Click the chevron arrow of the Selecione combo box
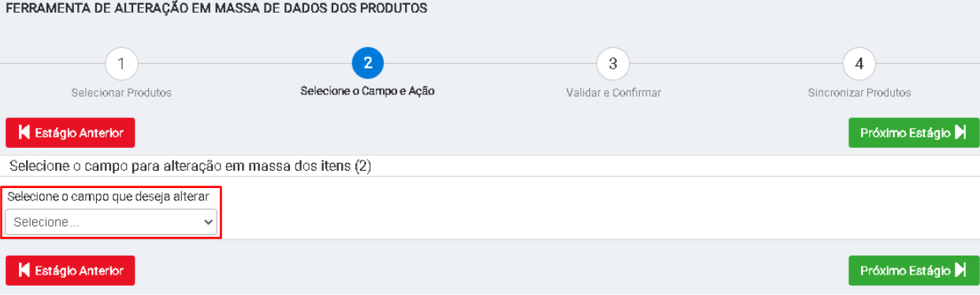This screenshot has width=980, height=295. click(208, 223)
